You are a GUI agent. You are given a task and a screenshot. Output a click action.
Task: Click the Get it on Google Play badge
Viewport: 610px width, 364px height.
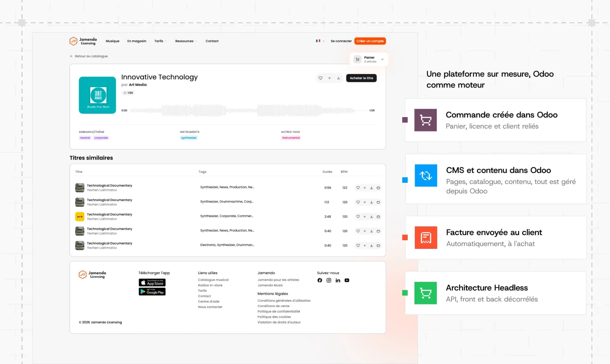[x=152, y=292]
